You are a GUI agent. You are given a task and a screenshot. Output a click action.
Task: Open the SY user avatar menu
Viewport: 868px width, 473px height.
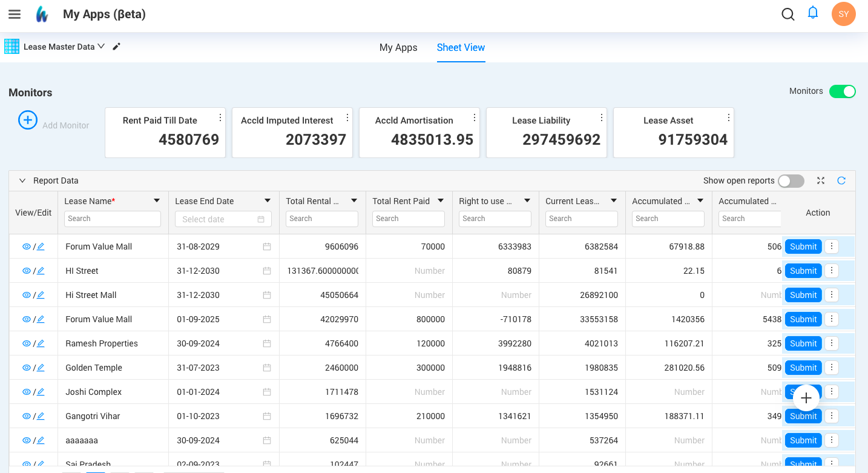(843, 14)
